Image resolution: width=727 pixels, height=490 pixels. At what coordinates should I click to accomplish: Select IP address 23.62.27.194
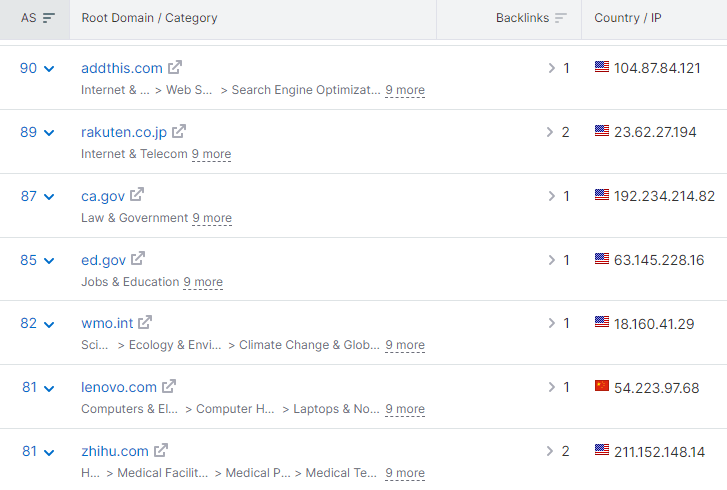pos(655,132)
